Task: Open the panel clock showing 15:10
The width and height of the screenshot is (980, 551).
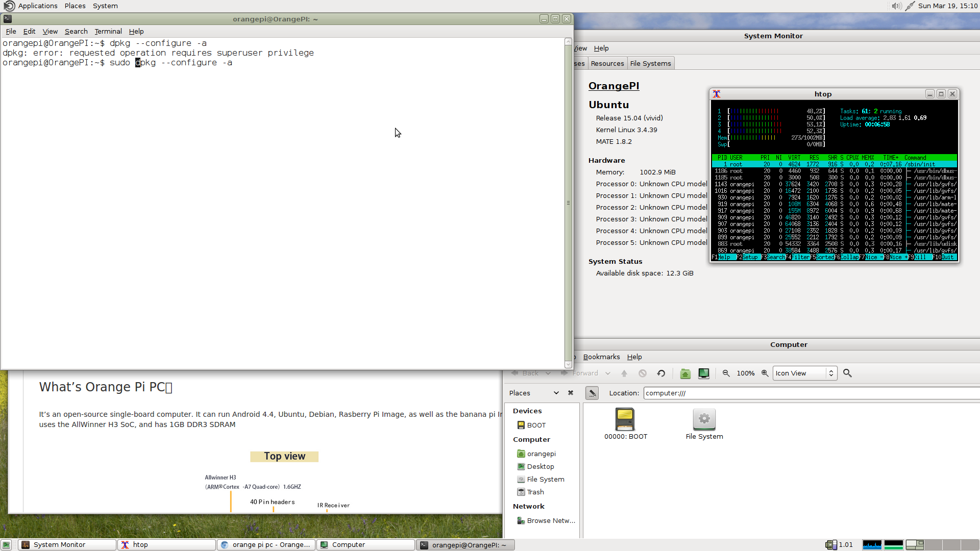Action: click(948, 6)
